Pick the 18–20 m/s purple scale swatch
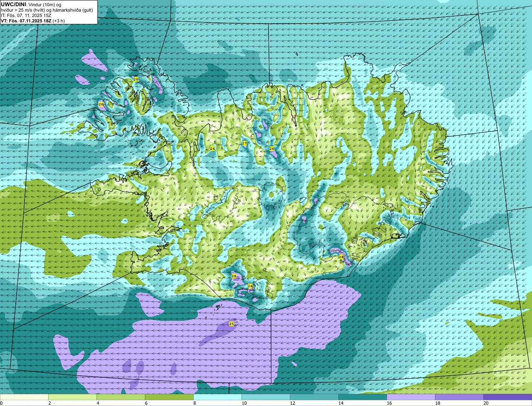The height and width of the screenshot is (406, 532). (459, 397)
